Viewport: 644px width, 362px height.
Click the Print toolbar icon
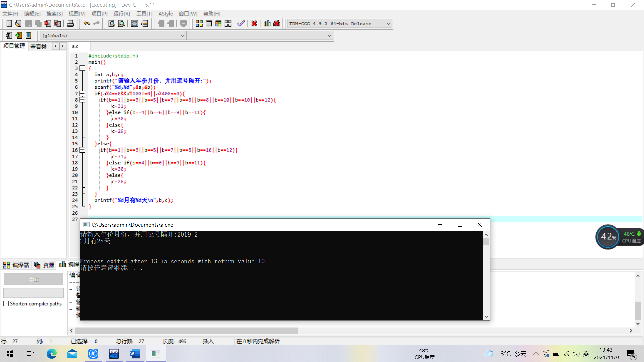coord(70,24)
